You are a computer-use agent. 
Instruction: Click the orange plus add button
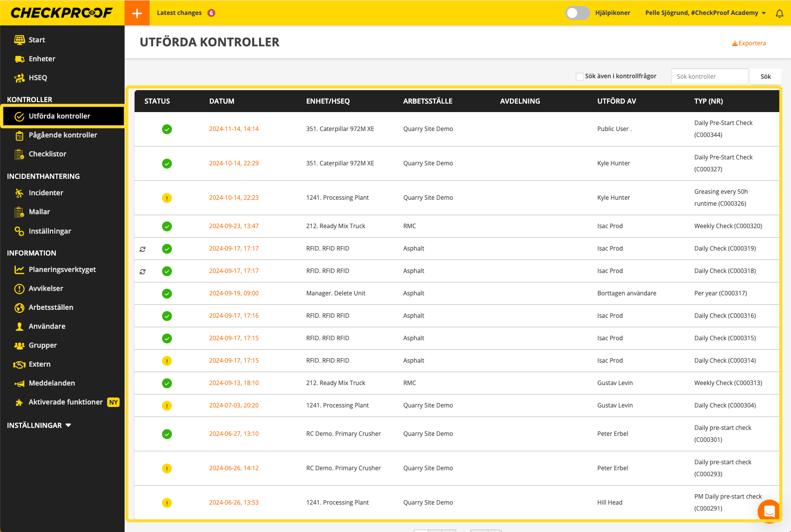click(137, 13)
